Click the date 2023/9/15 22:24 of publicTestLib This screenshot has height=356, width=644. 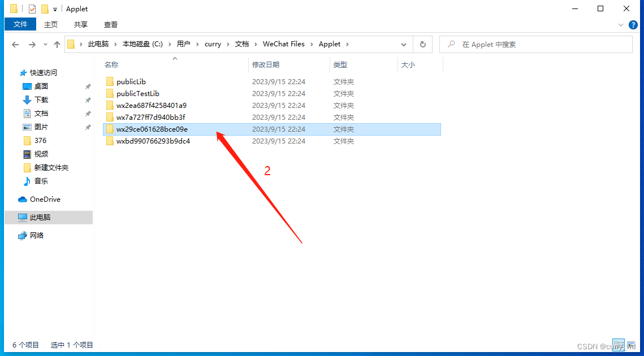279,94
